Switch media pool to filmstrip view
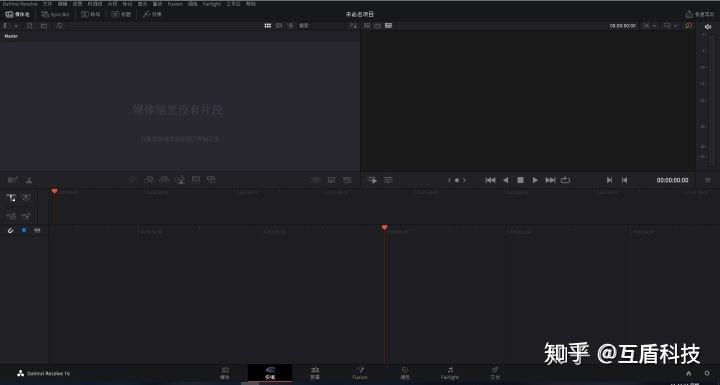 (x=279, y=26)
